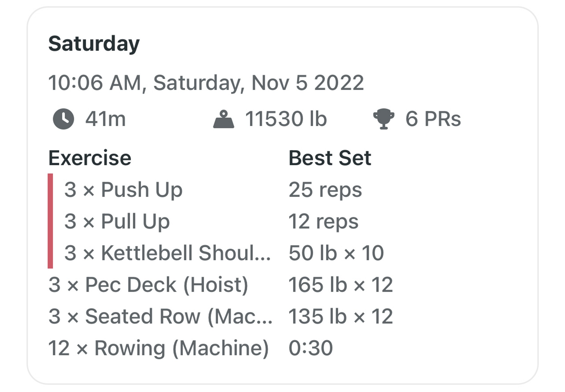
Task: Expand the truncated Kettlebell Shoul... exercise
Action: pyautogui.click(x=167, y=253)
